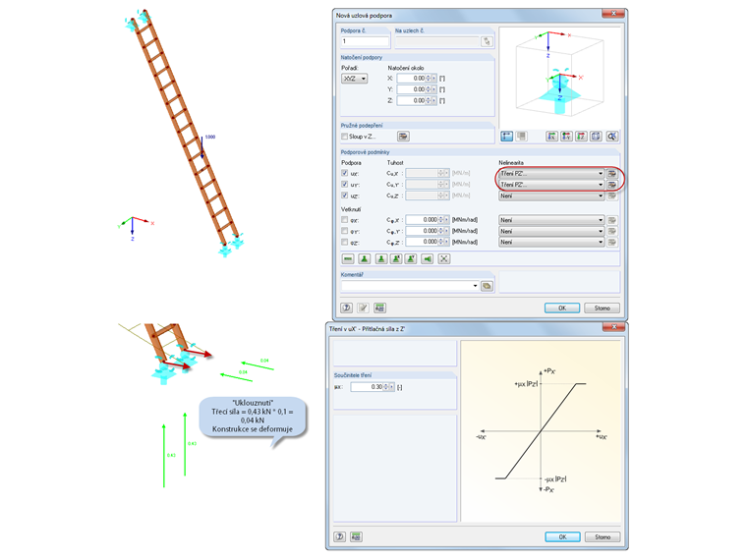Click 'Storno' in the 'Nová uzlová podpora' dialog

point(602,308)
